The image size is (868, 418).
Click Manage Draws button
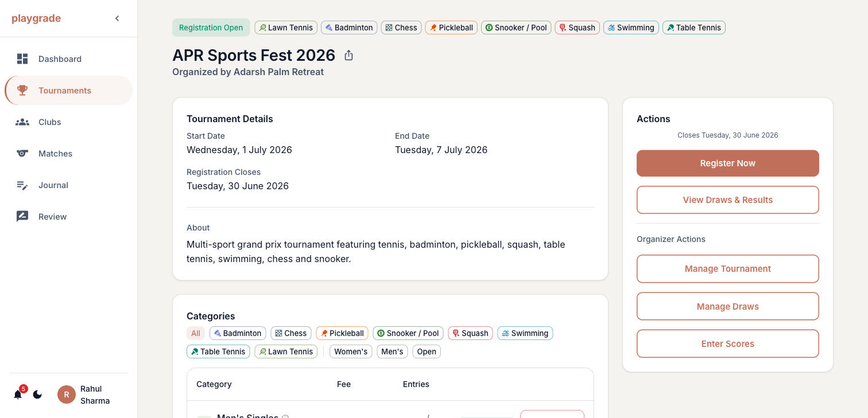[727, 307]
